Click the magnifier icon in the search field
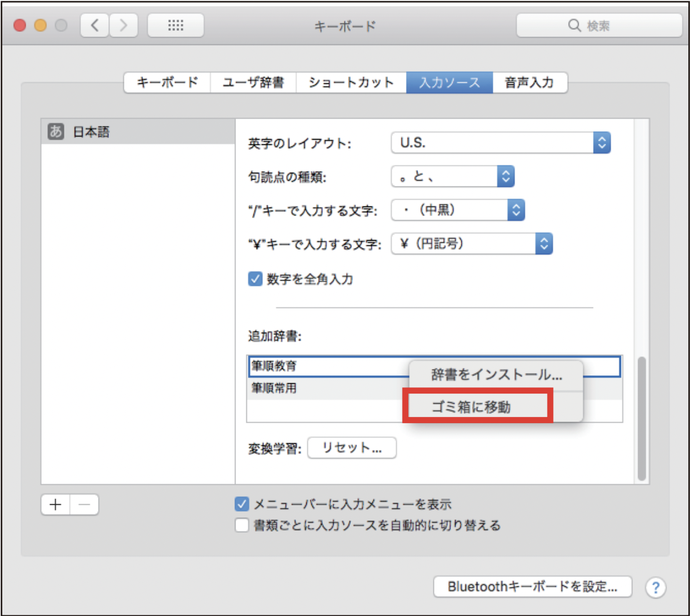 point(574,25)
